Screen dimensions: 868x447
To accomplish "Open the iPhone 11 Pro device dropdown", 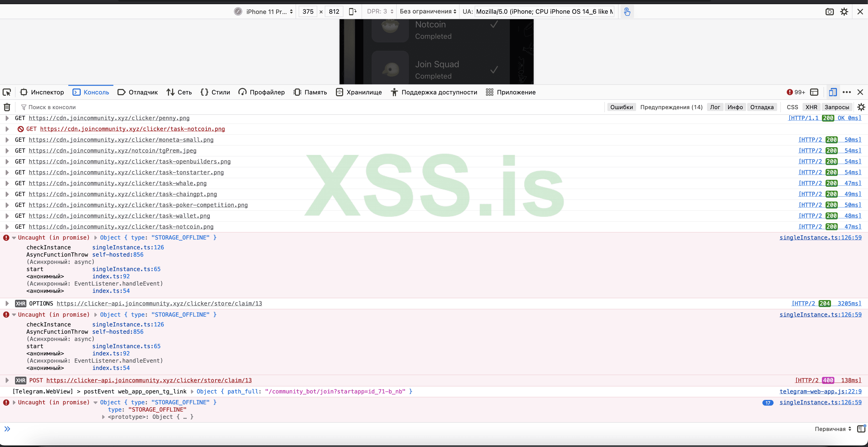I will tap(266, 12).
